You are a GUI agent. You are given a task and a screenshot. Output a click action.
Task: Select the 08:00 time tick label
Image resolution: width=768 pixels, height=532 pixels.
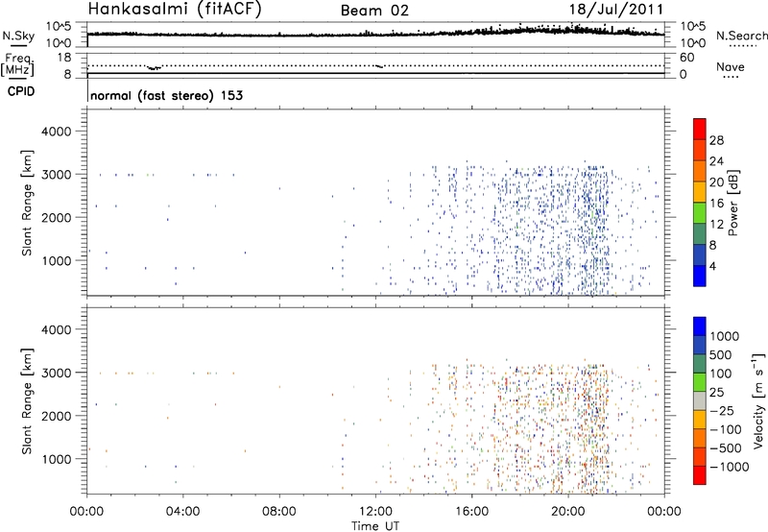(x=279, y=512)
